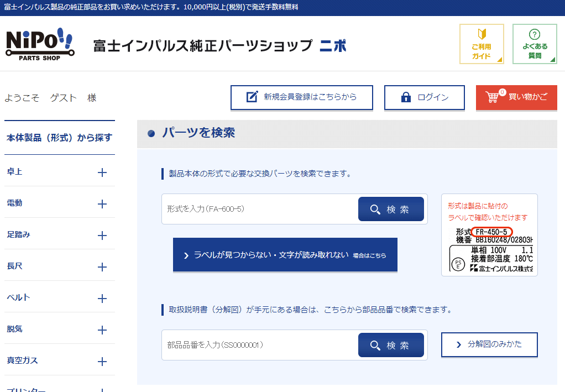Open the ご利用ガイド usage guide
This screenshot has height=392, width=565.
point(481,44)
